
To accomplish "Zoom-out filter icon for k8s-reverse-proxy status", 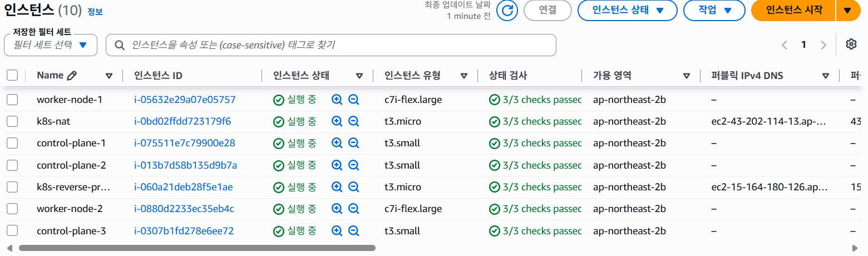I will pos(354,187).
